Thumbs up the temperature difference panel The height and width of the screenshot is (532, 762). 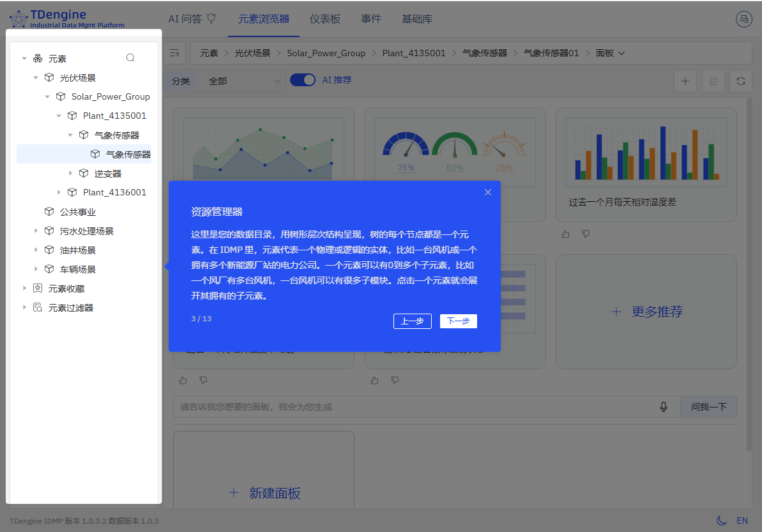[565, 234]
